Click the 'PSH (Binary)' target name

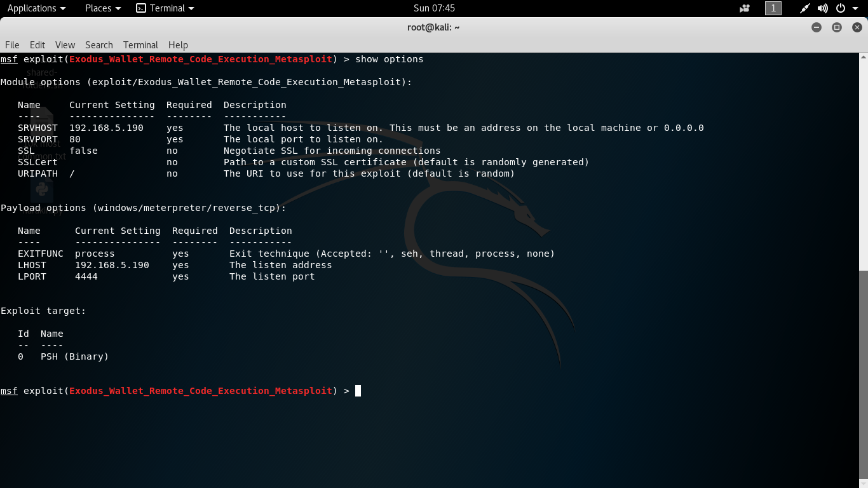75,356
